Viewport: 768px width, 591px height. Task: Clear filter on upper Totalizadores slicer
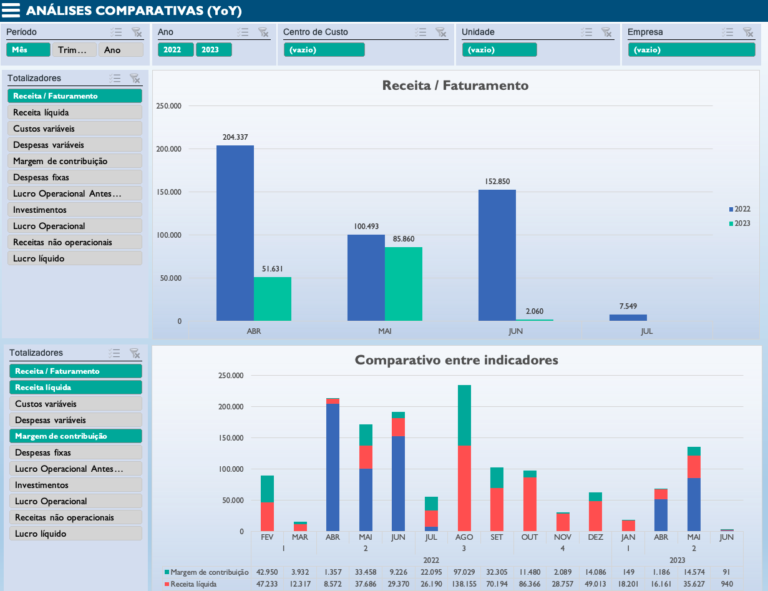[x=135, y=78]
